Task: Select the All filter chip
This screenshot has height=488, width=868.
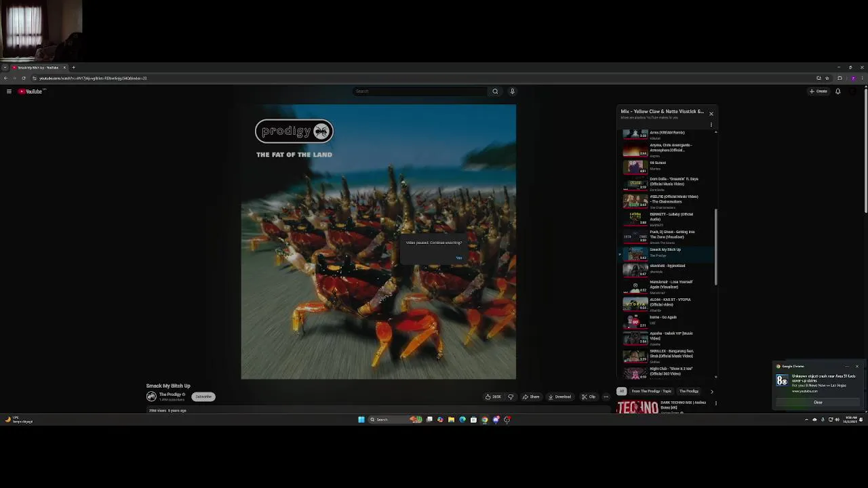Action: click(x=621, y=391)
